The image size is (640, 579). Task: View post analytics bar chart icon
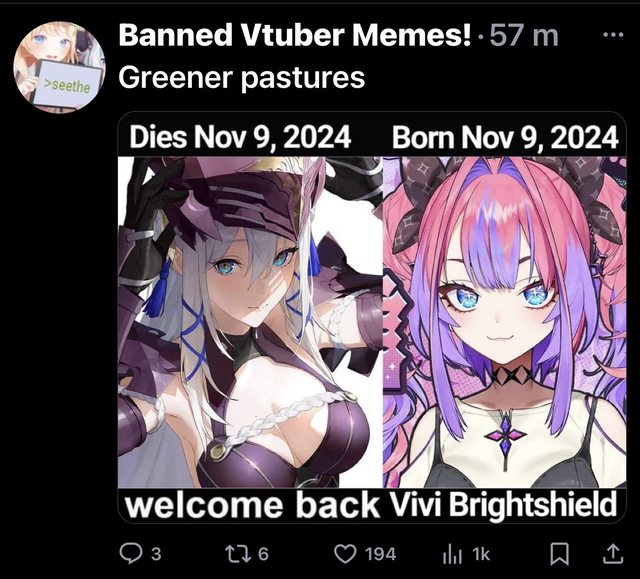pyautogui.click(x=452, y=555)
